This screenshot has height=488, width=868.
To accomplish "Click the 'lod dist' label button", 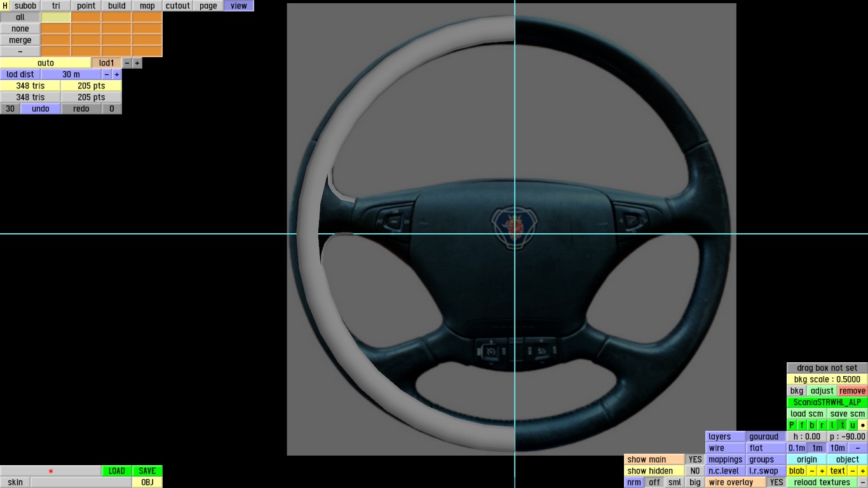I will click(20, 74).
